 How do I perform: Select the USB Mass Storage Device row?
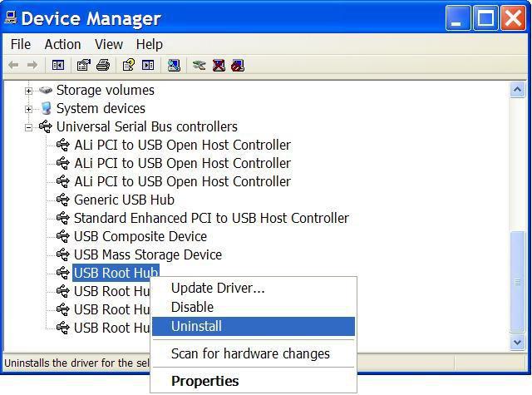(x=148, y=254)
